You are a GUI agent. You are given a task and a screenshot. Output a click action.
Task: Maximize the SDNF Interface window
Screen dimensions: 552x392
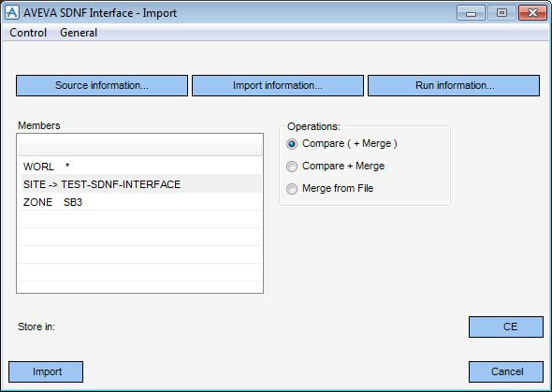tap(501, 13)
